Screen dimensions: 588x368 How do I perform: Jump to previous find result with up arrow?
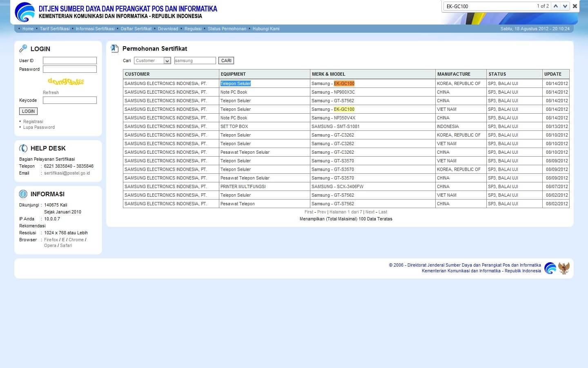[556, 6]
